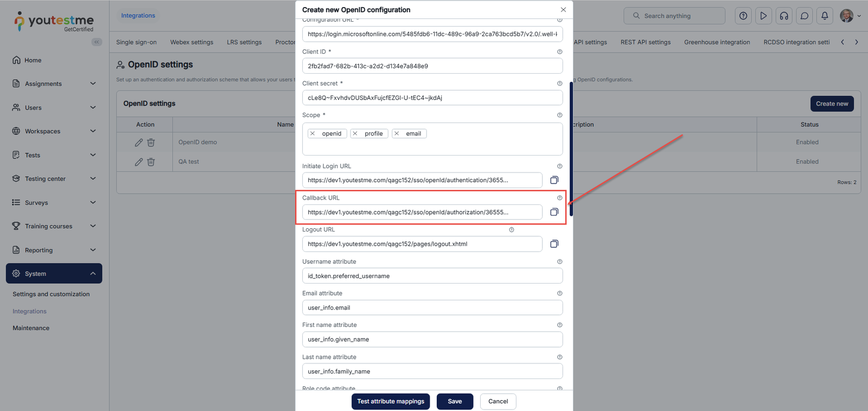The image size is (868, 411).
Task: Cancel the OpenID configuration dialog
Action: pos(498,401)
